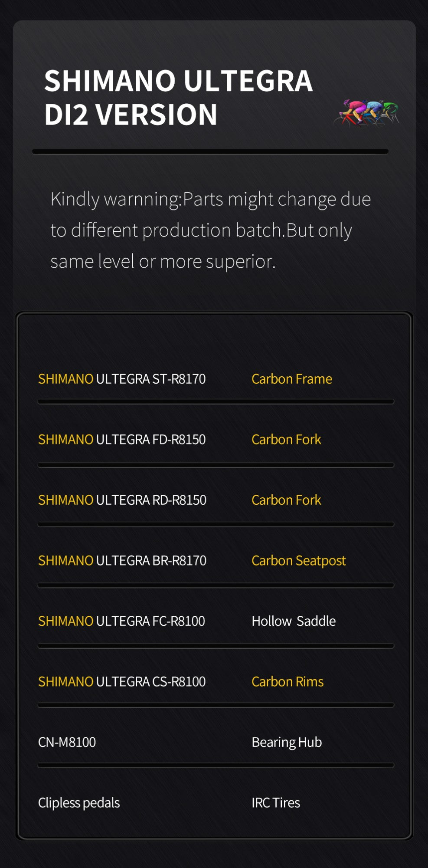Click the Carbon Rims label
The image size is (428, 868).
click(x=288, y=682)
